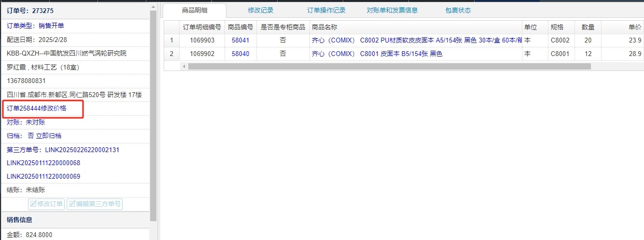Click the horizontal scrollbar left arrow
644x240 pixels.
(x=184, y=66)
